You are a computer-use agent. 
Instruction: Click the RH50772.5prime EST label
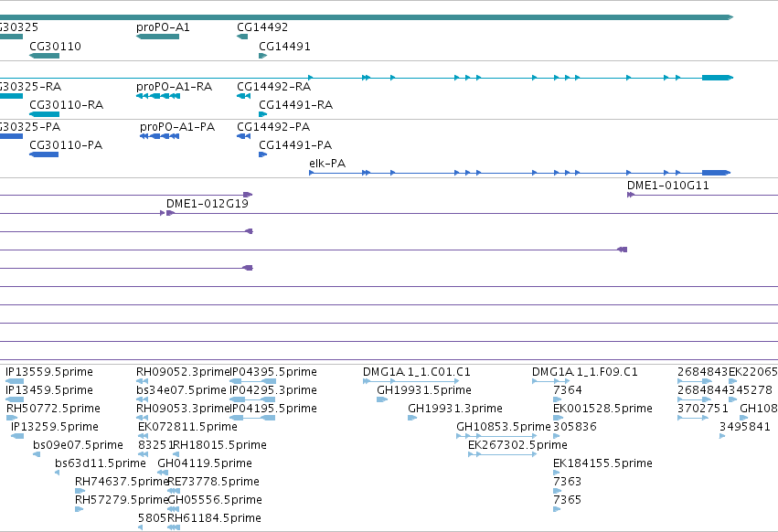click(53, 409)
